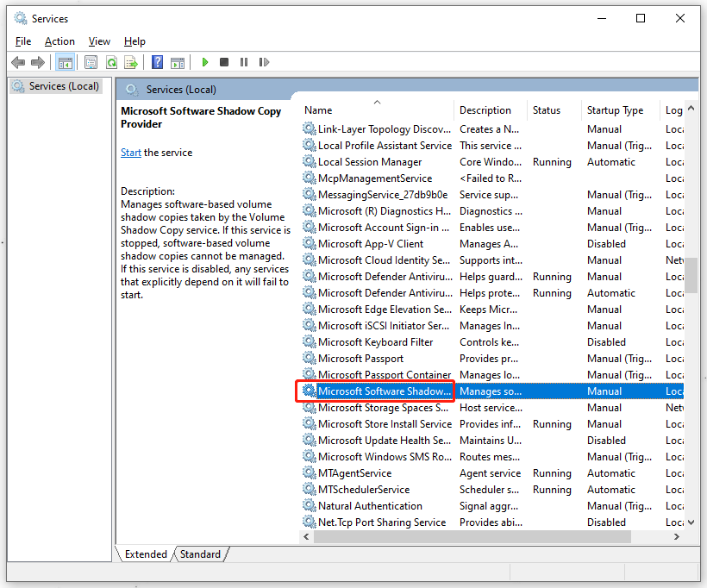Click gear icon beside Microsoft Passport Container
This screenshot has width=707, height=588.
coord(309,374)
